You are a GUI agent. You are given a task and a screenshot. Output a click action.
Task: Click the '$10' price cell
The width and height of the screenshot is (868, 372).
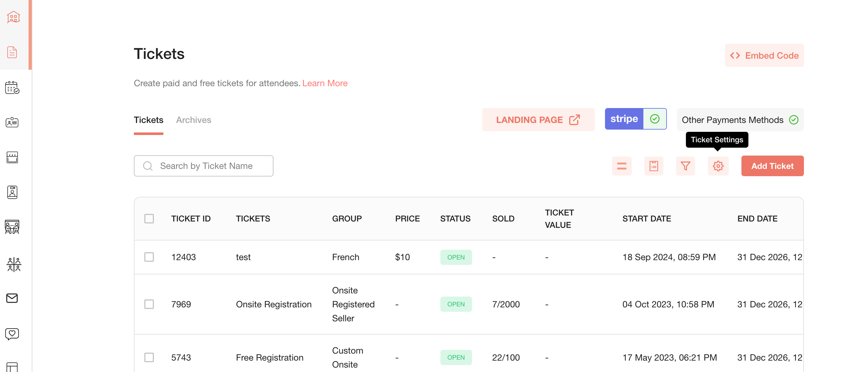coord(402,257)
